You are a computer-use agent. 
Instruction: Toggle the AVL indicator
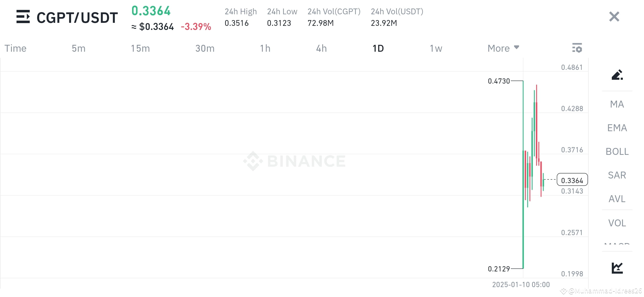pyautogui.click(x=617, y=199)
